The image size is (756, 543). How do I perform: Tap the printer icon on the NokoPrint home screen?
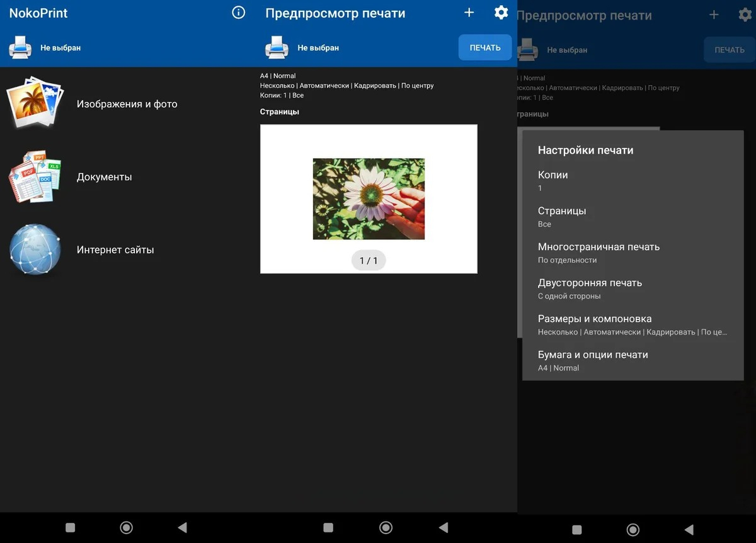coord(20,47)
